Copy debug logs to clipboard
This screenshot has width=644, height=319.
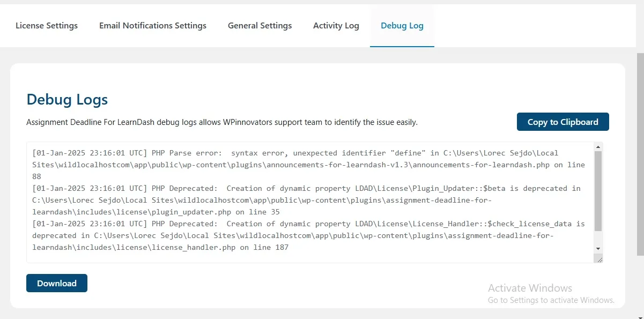click(x=562, y=122)
